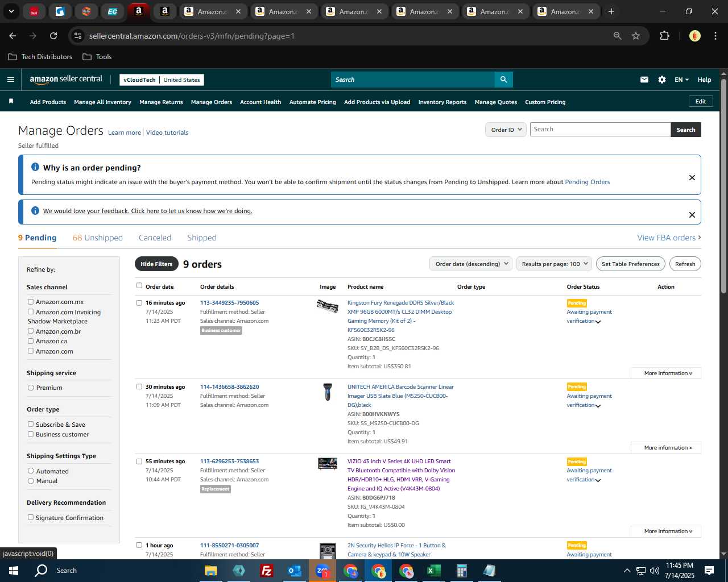
Task: Open the Order date (descending) sort dropdown
Action: 471,264
